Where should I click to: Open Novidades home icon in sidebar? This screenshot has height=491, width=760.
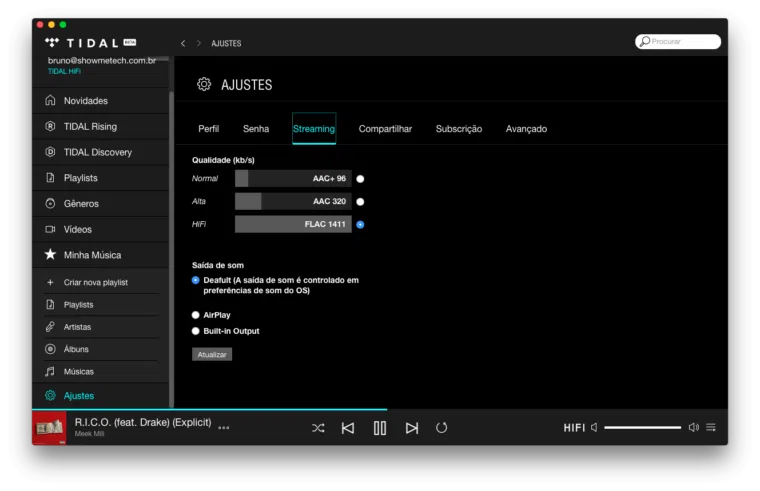(50, 100)
